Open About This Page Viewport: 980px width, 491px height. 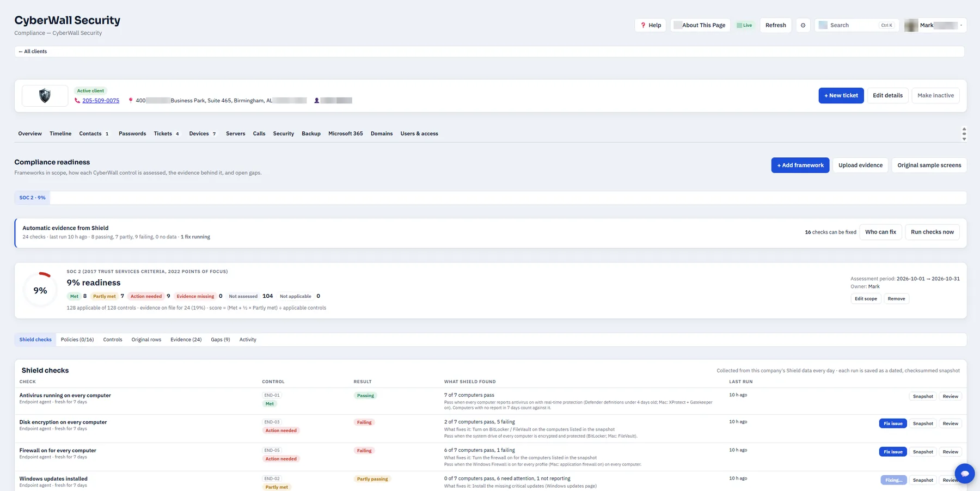pos(701,26)
